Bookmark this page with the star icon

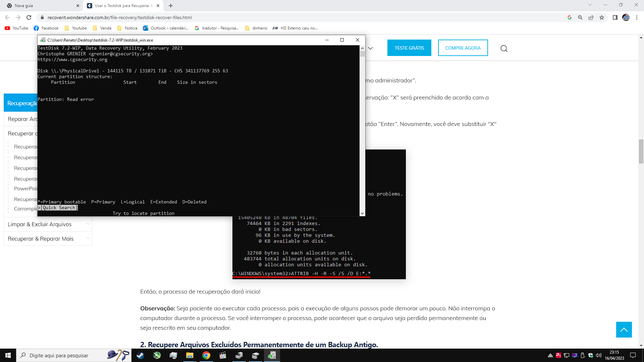(x=602, y=17)
